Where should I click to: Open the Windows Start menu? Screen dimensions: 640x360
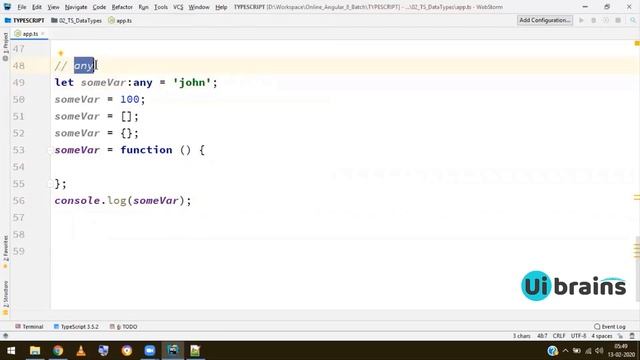pyautogui.click(x=11, y=351)
